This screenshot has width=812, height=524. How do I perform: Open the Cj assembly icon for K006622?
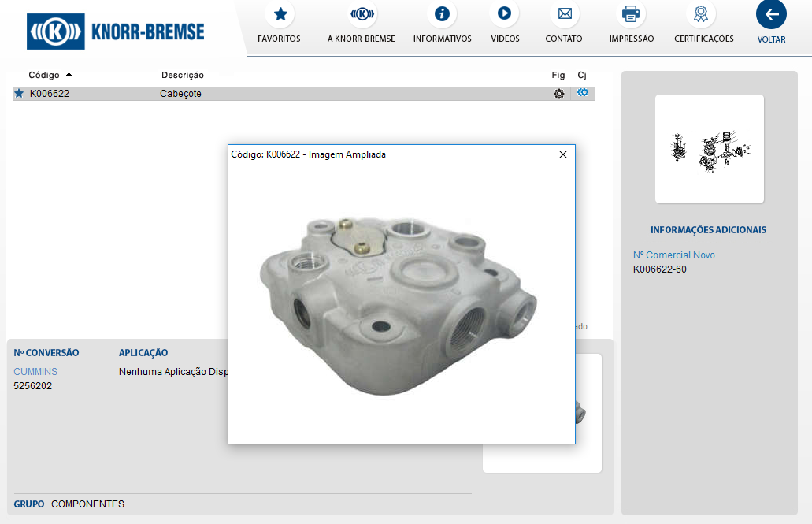tap(582, 93)
